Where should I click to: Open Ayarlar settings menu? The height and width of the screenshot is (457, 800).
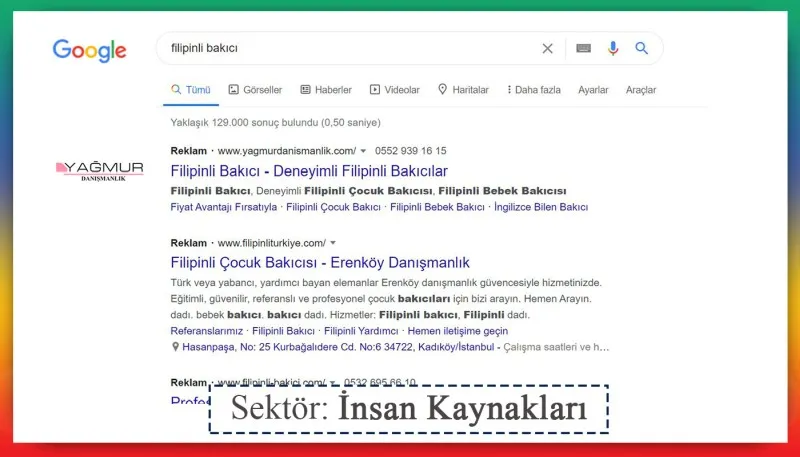pyautogui.click(x=593, y=90)
